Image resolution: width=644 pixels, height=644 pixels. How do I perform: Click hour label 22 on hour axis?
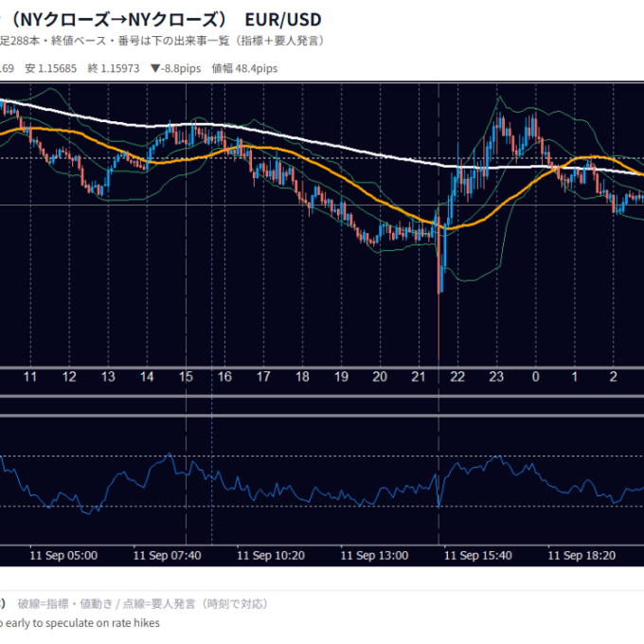(x=457, y=377)
